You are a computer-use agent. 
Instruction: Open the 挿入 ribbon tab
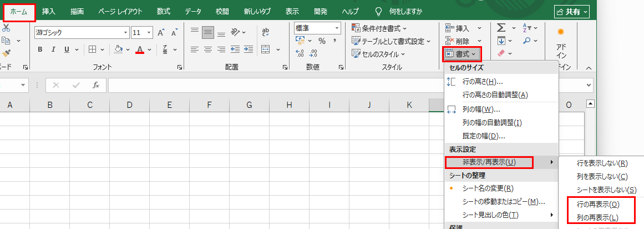[x=49, y=11]
